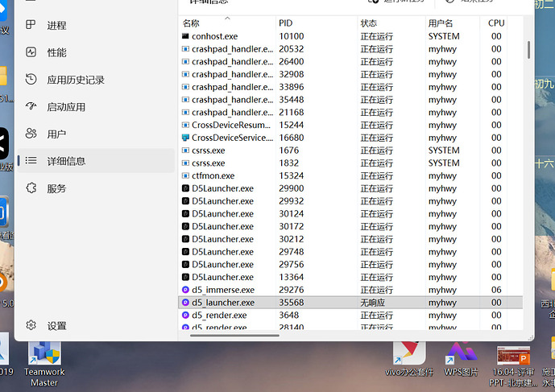Select crashpad_handler with PID 21168
Screen dimensions: 555x392
click(x=350, y=113)
